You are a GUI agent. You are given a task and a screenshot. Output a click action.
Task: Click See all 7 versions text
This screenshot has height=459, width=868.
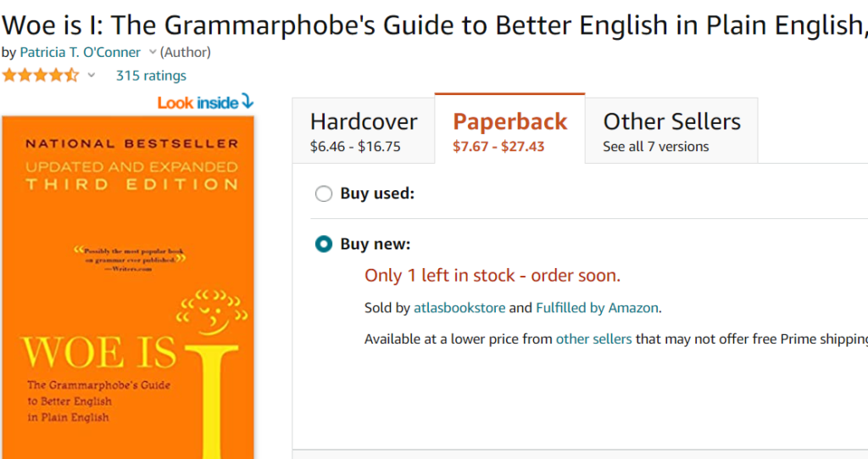pyautogui.click(x=656, y=146)
